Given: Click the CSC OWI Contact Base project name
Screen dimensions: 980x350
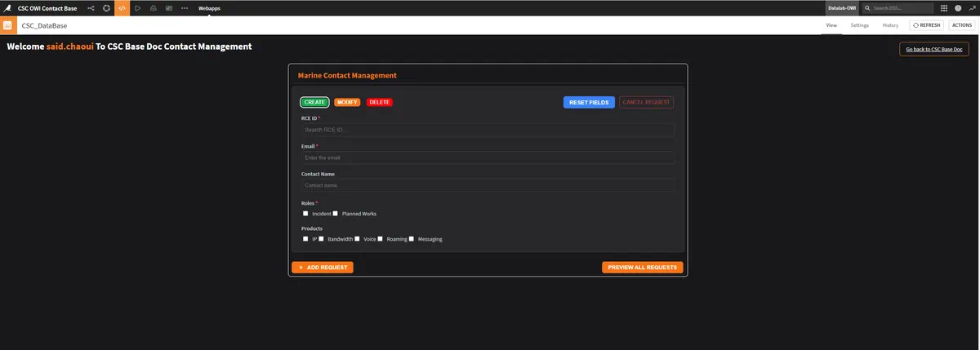Looking at the screenshot, I should click(47, 7).
